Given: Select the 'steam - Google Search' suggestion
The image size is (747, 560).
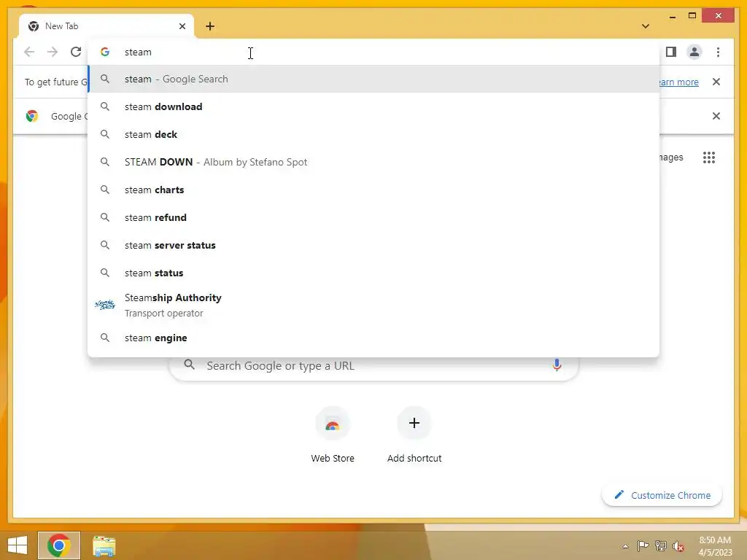Looking at the screenshot, I should (373, 79).
